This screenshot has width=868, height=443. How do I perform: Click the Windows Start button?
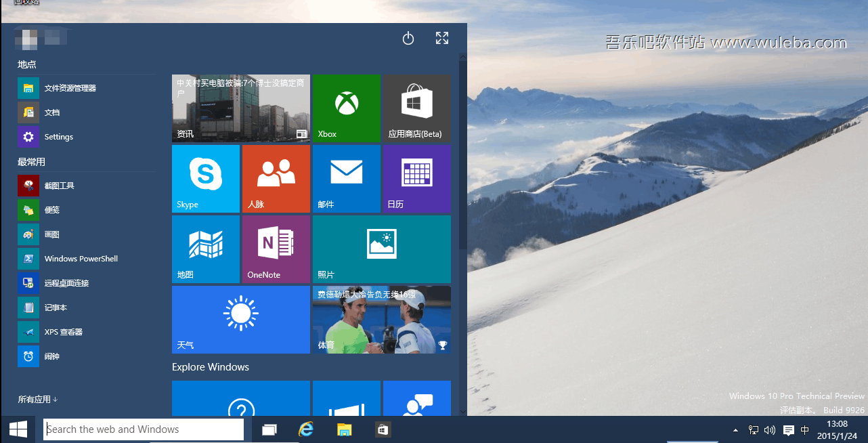tap(18, 429)
